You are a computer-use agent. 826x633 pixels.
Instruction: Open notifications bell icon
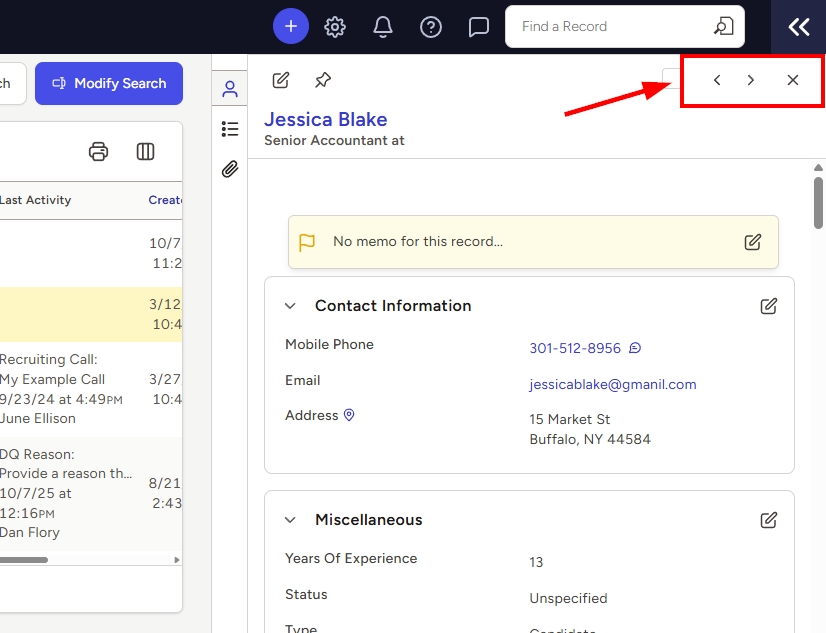[x=383, y=27]
